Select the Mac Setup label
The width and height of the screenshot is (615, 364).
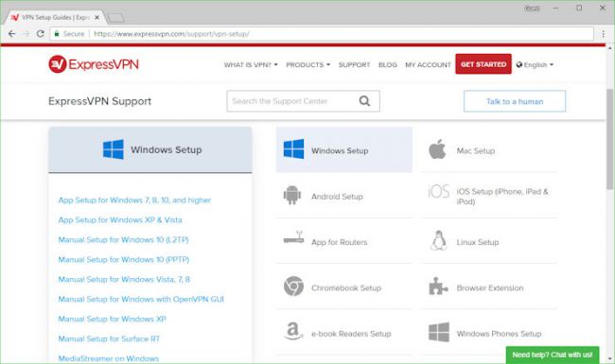click(475, 151)
